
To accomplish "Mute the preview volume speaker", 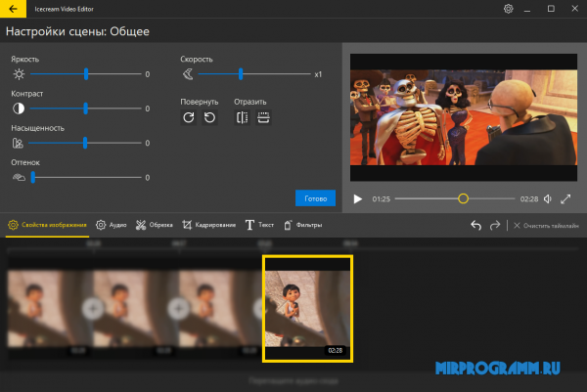I will [548, 199].
